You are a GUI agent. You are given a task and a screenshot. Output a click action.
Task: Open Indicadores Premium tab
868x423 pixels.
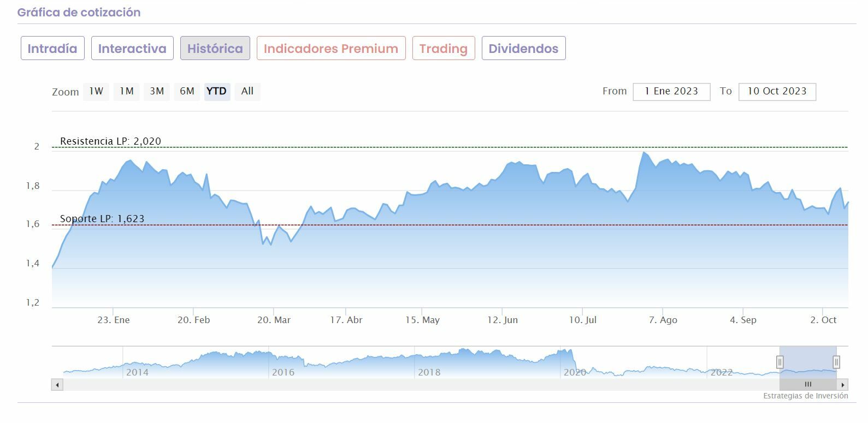click(x=331, y=49)
